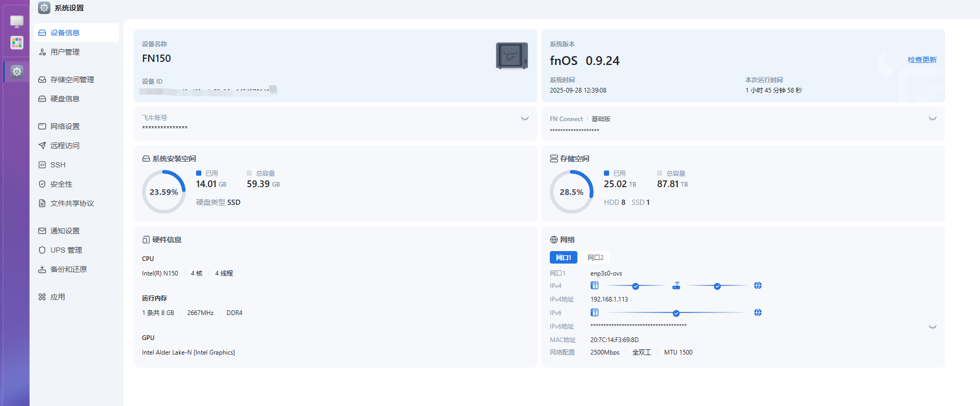Click the CPU model Intel(R) N150
The image size is (980, 406).
[x=160, y=273]
